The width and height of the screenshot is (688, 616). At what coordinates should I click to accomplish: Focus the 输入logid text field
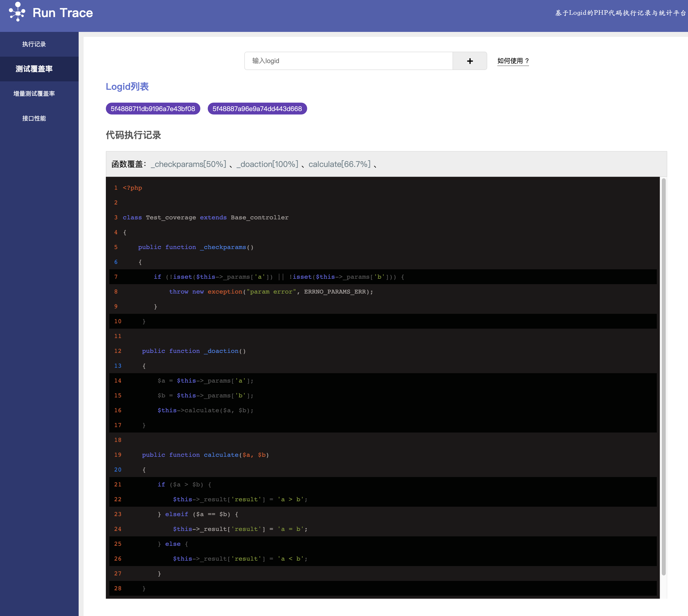click(348, 61)
